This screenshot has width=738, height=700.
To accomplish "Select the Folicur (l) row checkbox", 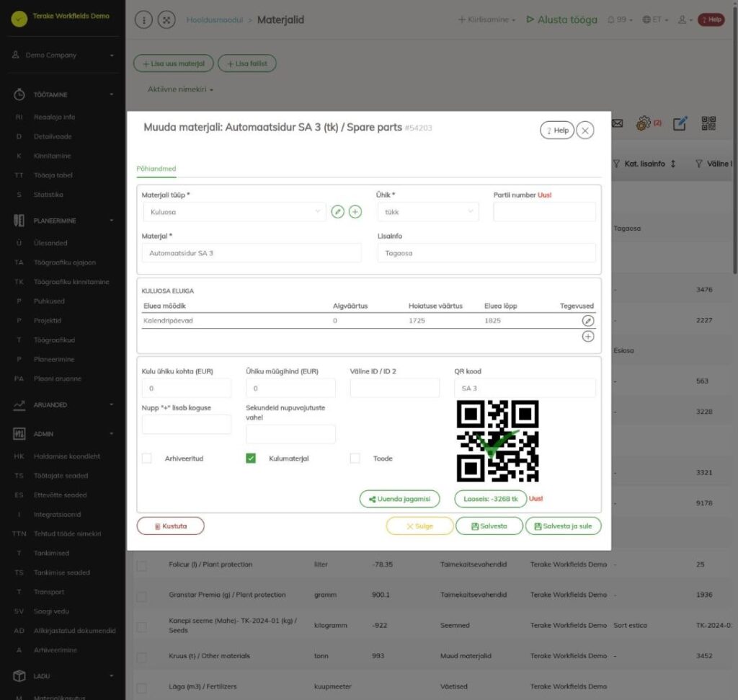I will tap(141, 566).
